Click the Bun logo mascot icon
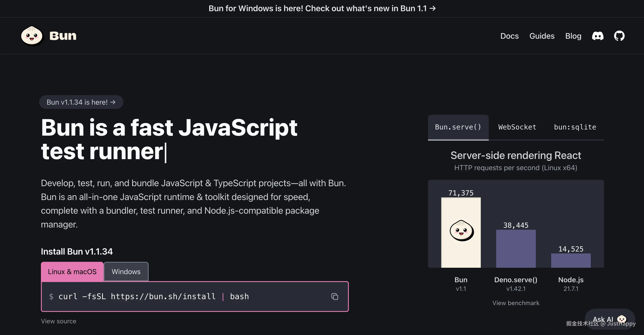644x335 pixels. 32,36
